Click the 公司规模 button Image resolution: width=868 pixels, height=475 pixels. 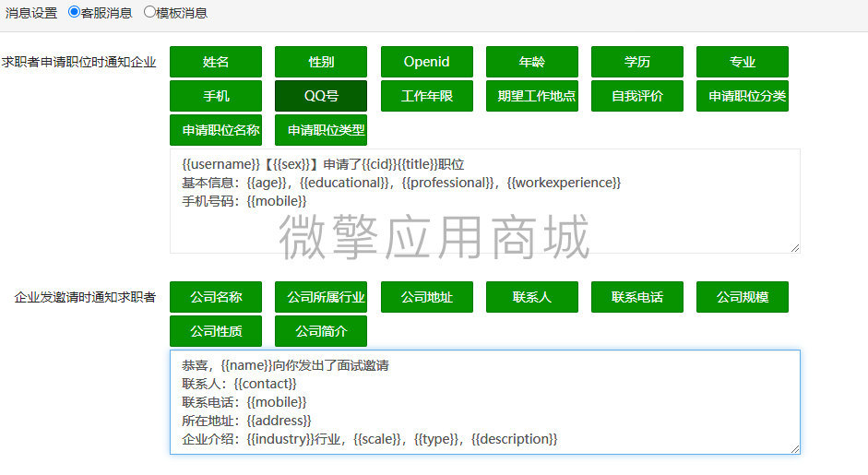(742, 297)
